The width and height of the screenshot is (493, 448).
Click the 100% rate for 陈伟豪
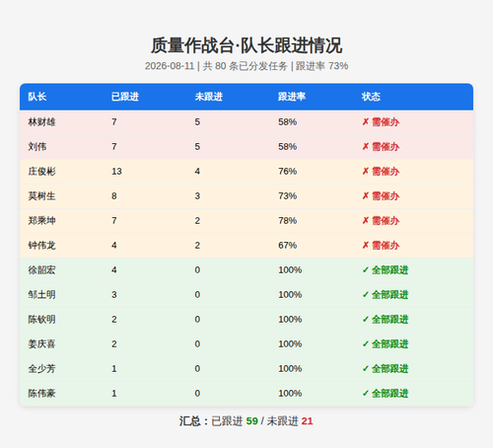tap(290, 394)
